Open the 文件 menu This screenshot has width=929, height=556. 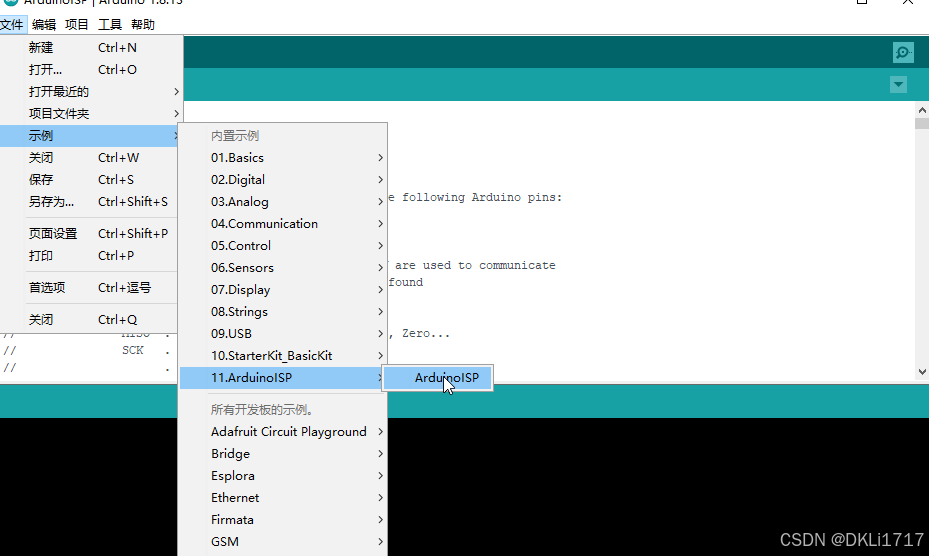tap(12, 24)
